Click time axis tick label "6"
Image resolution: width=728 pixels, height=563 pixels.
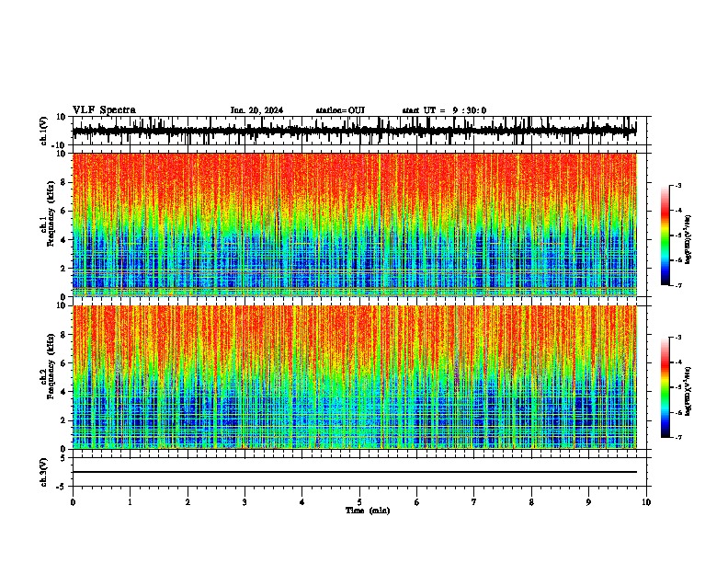(x=417, y=502)
